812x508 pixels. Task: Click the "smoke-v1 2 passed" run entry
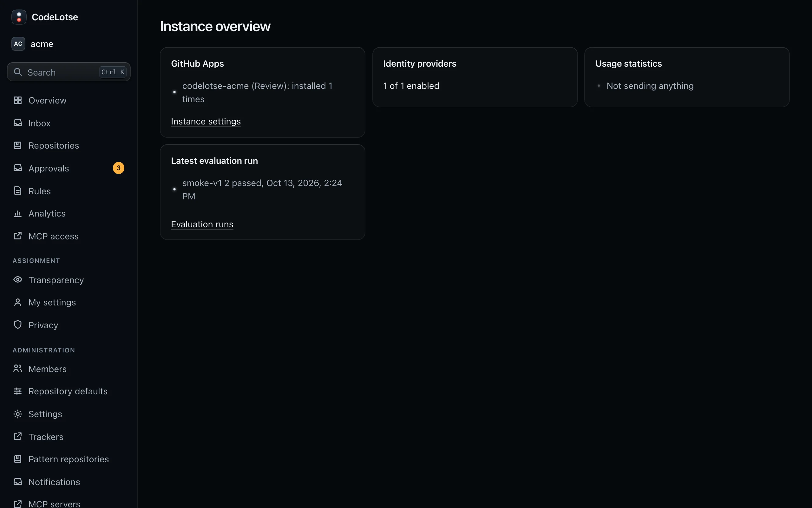(x=262, y=190)
